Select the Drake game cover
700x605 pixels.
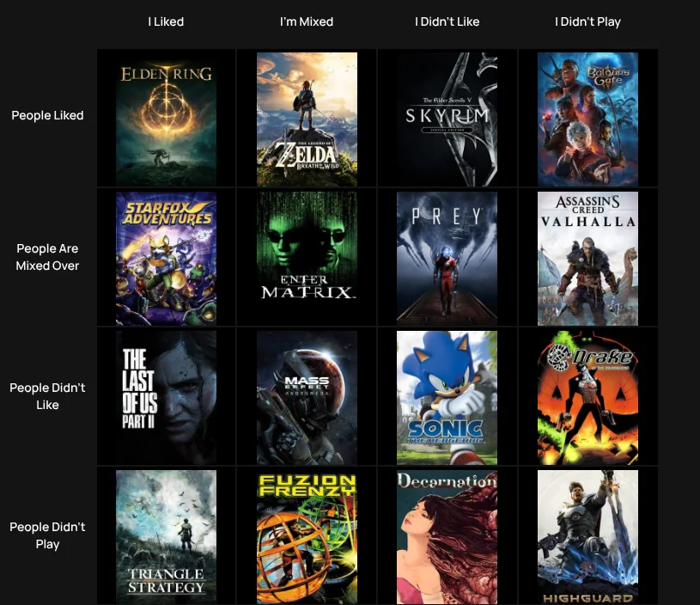pyautogui.click(x=587, y=398)
